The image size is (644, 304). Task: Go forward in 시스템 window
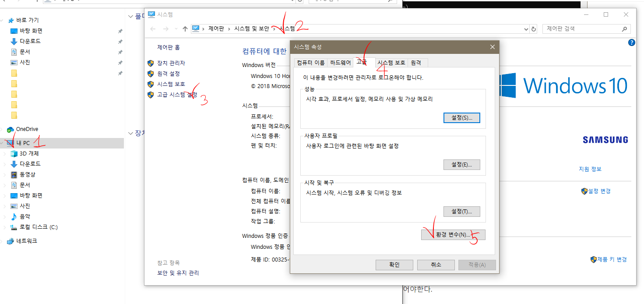[166, 29]
